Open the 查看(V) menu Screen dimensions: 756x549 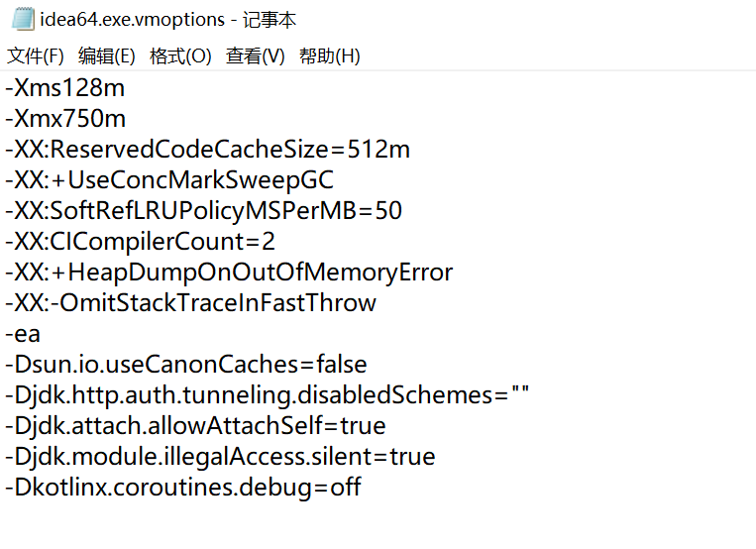pyautogui.click(x=255, y=56)
